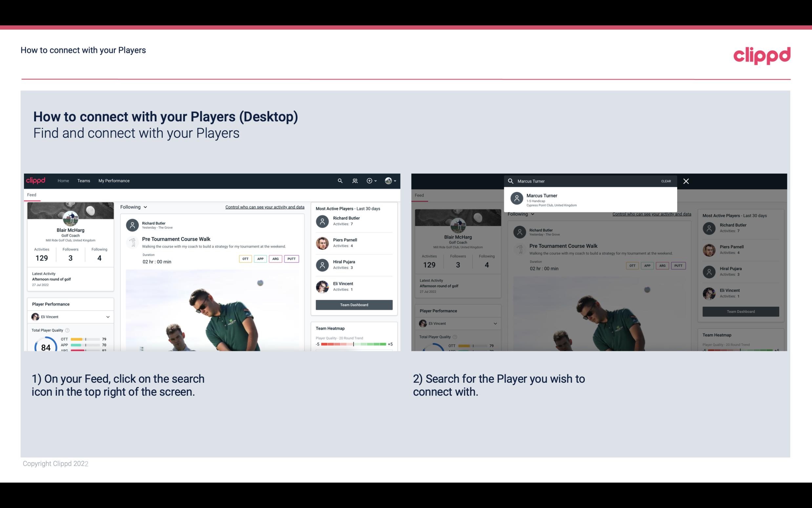This screenshot has width=812, height=508.
Task: Click the OTT performance category icon
Action: (x=244, y=259)
